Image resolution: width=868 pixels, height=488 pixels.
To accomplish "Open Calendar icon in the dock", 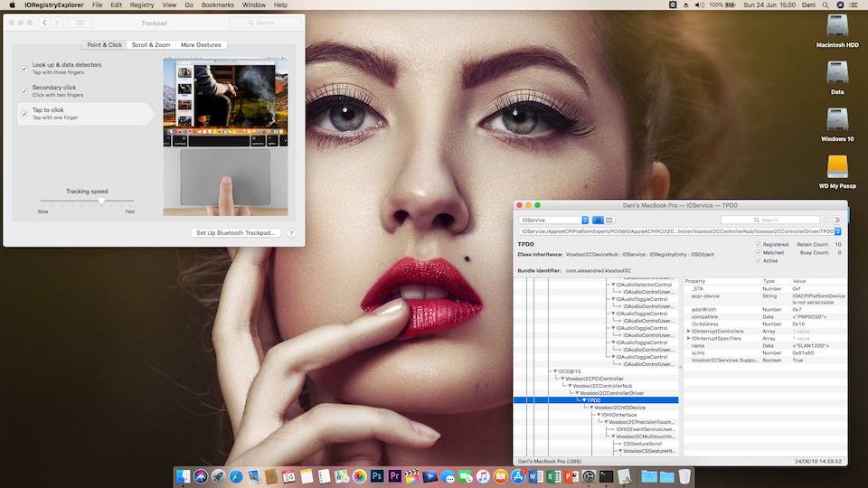I will pyautogui.click(x=289, y=476).
